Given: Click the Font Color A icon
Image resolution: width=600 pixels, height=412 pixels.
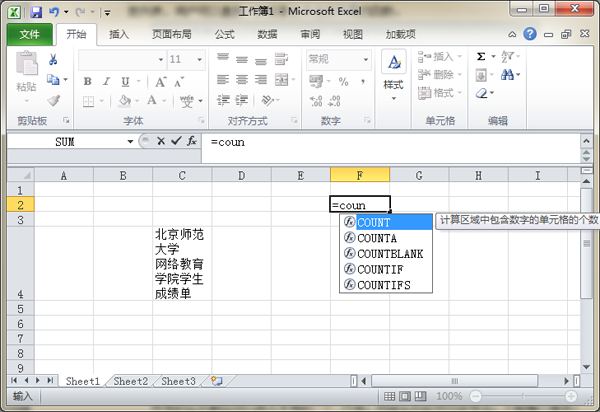Looking at the screenshot, I should point(152,101).
